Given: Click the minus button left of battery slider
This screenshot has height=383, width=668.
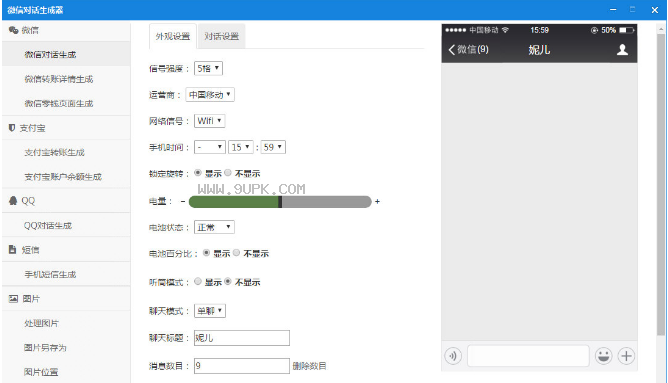Looking at the screenshot, I should (x=183, y=201).
